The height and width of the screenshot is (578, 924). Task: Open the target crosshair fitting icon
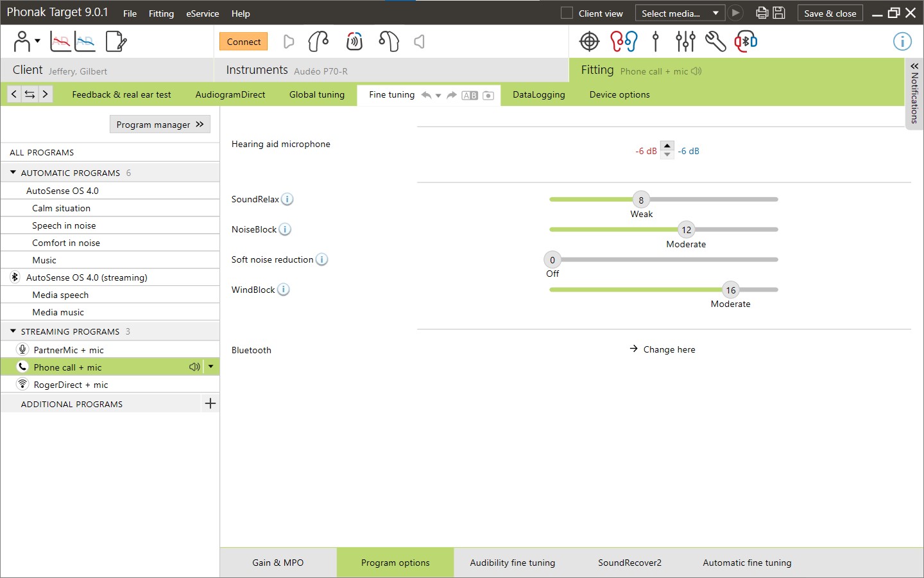589,42
